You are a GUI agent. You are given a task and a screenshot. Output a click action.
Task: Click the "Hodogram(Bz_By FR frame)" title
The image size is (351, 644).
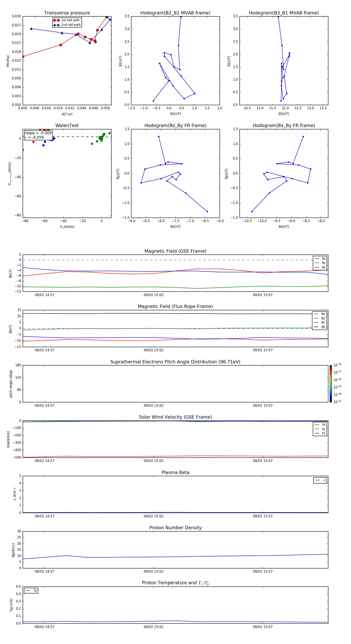[x=175, y=125]
